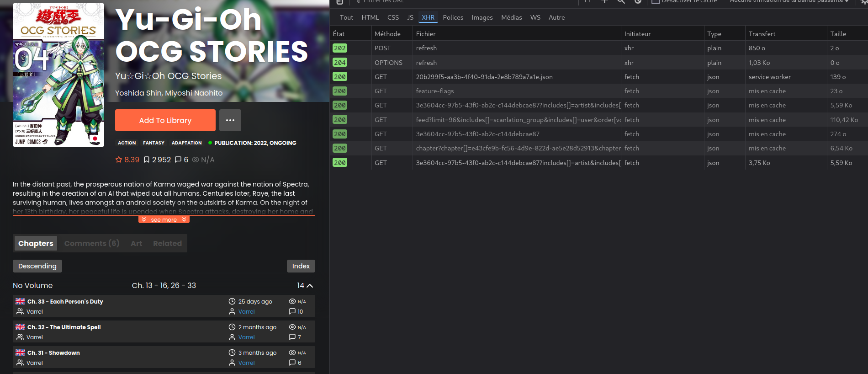Click the user icon before Varrel link on Ch. 31

pos(232,363)
